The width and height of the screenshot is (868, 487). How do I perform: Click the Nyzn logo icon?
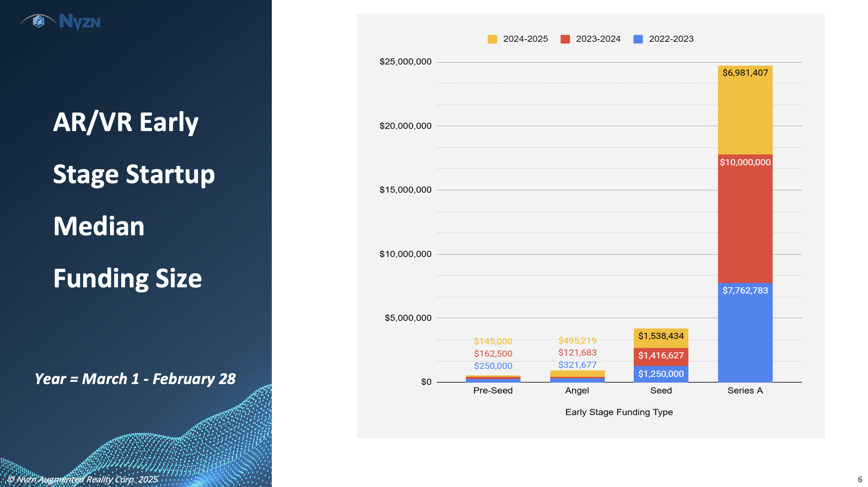pyautogui.click(x=38, y=21)
